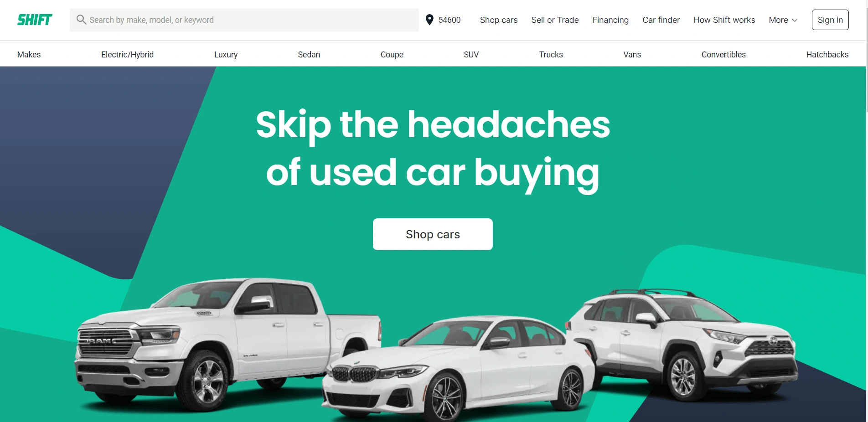Screen dimensions: 868x422
Task: Select the Convertibles category
Action: click(723, 55)
